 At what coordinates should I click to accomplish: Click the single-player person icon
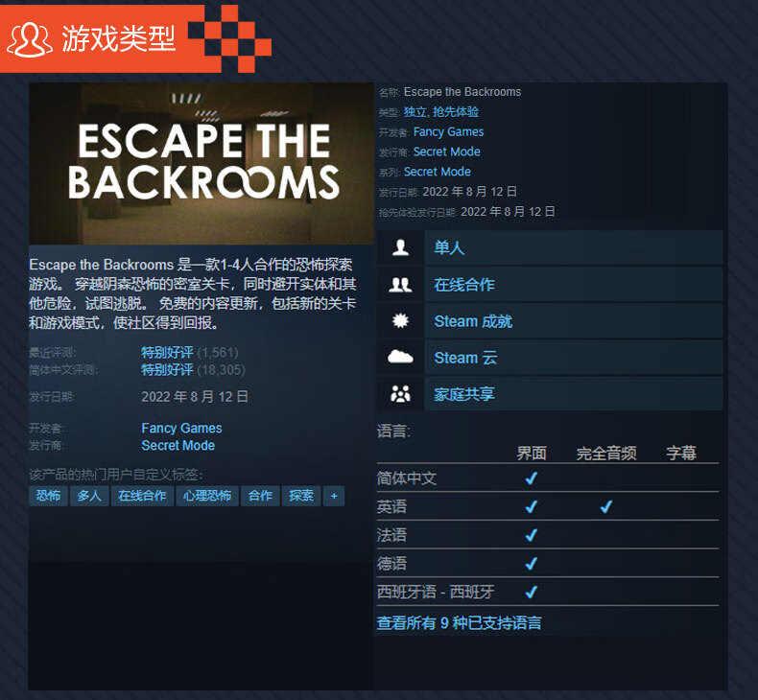(x=400, y=247)
